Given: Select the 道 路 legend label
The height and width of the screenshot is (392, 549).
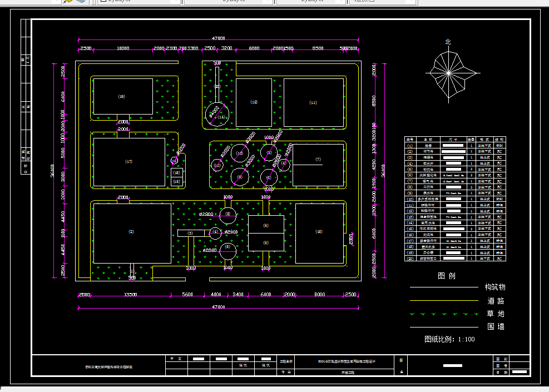Looking at the screenshot, I should [496, 301].
